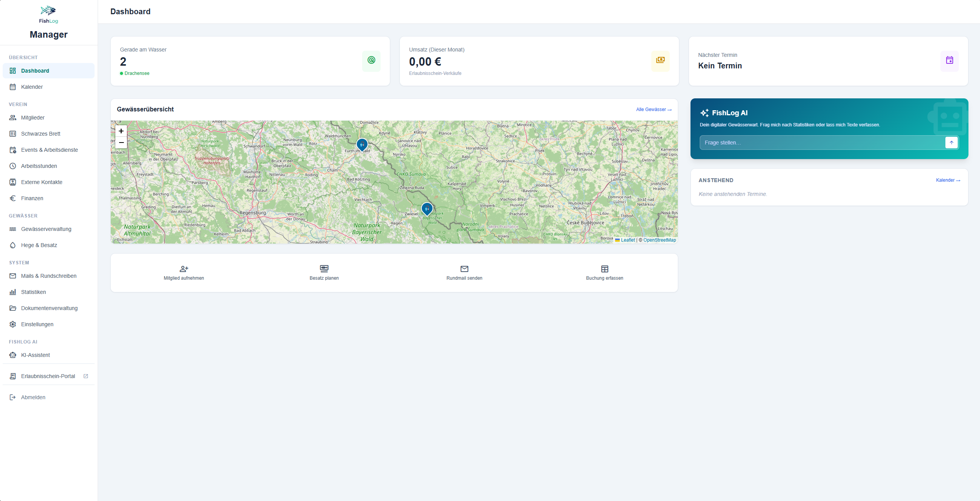Click the Kein Termin text
The width and height of the screenshot is (980, 501).
point(720,66)
